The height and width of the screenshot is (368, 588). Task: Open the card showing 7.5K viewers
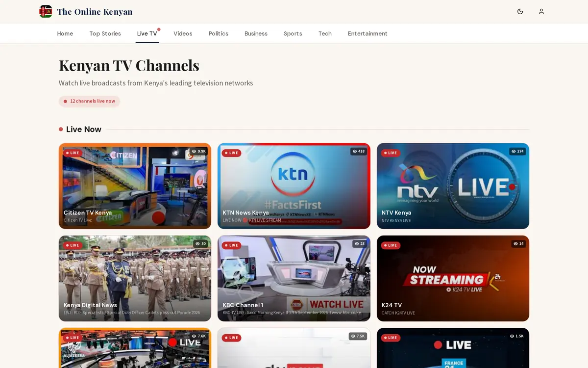tap(294, 348)
